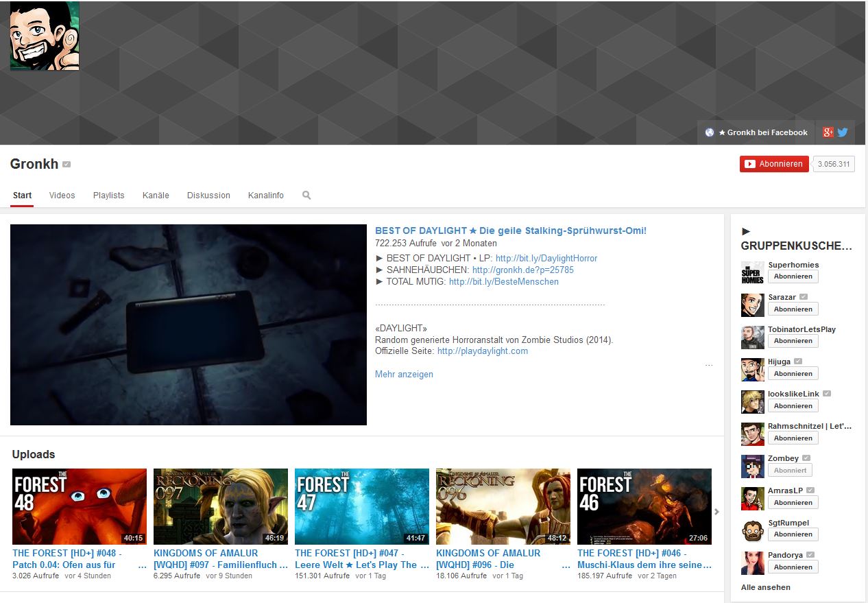Subscribe to Hijuga channel
The width and height of the screenshot is (868, 603).
pyautogui.click(x=793, y=374)
